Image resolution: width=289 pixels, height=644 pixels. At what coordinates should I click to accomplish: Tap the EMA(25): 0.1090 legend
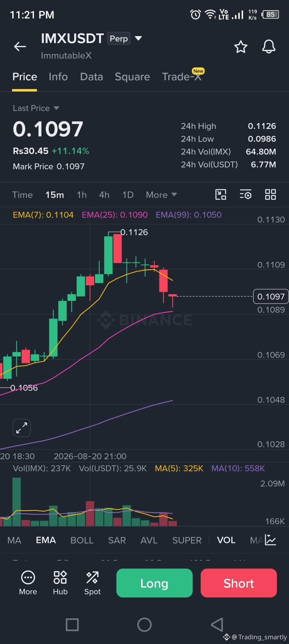click(115, 215)
